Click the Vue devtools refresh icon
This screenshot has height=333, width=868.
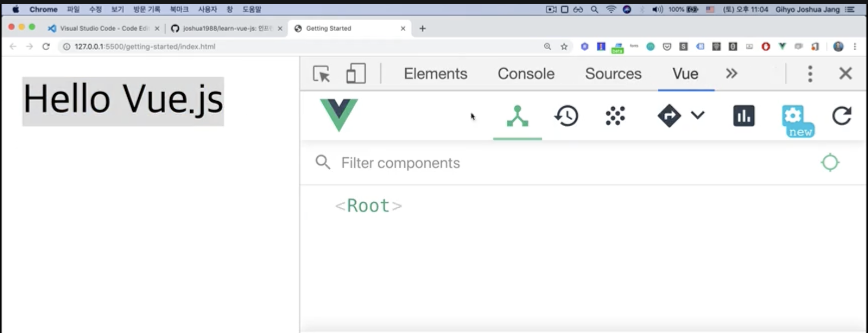point(842,116)
